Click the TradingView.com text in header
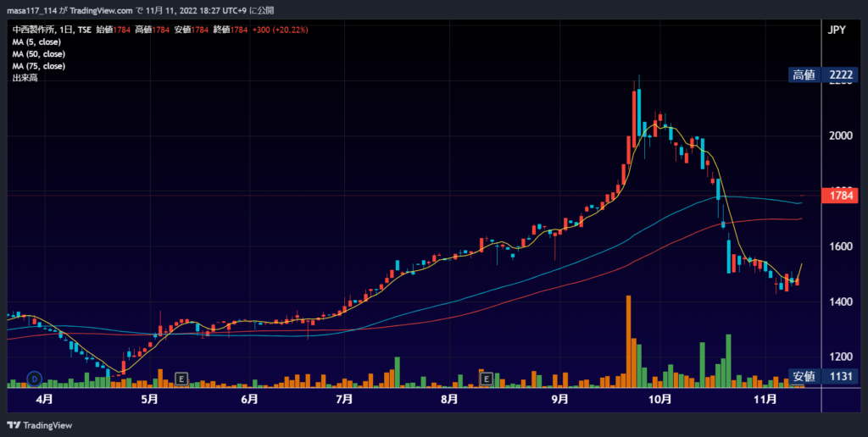This screenshot has width=868, height=437. [x=102, y=10]
